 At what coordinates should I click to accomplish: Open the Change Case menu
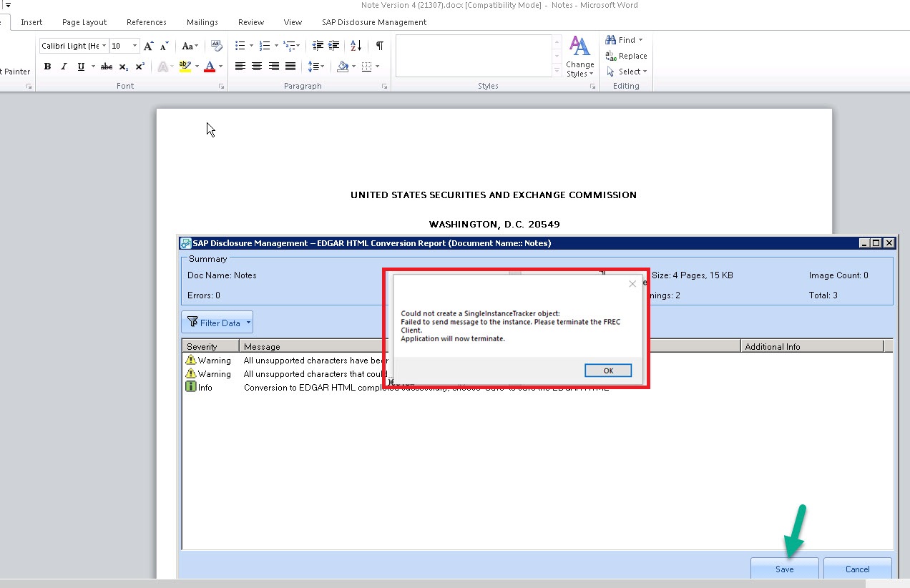(x=190, y=46)
